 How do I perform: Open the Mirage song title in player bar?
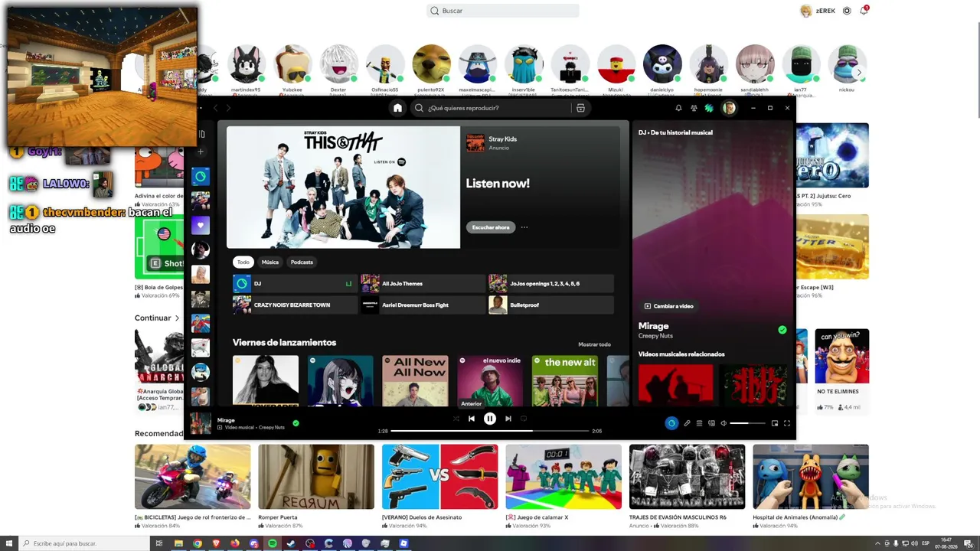click(x=226, y=420)
